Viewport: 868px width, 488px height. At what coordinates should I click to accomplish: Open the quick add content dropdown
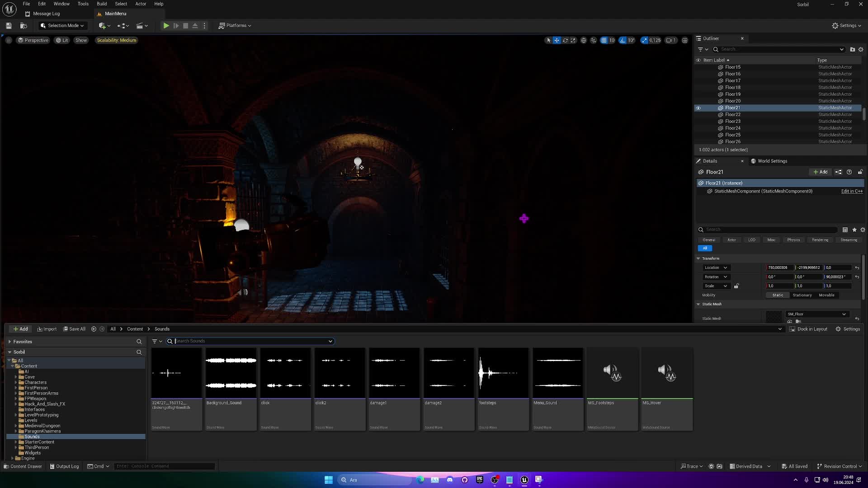click(104, 26)
